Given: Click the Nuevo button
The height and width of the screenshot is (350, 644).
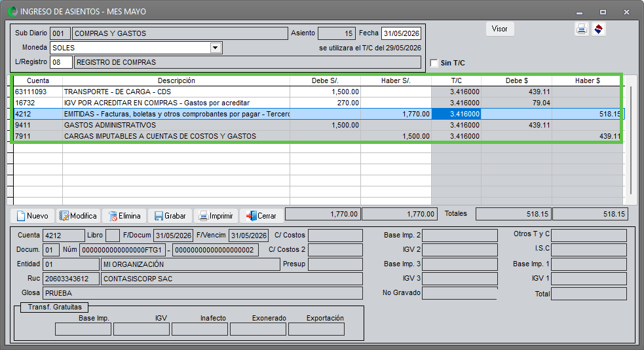Looking at the screenshot, I should point(33,216).
